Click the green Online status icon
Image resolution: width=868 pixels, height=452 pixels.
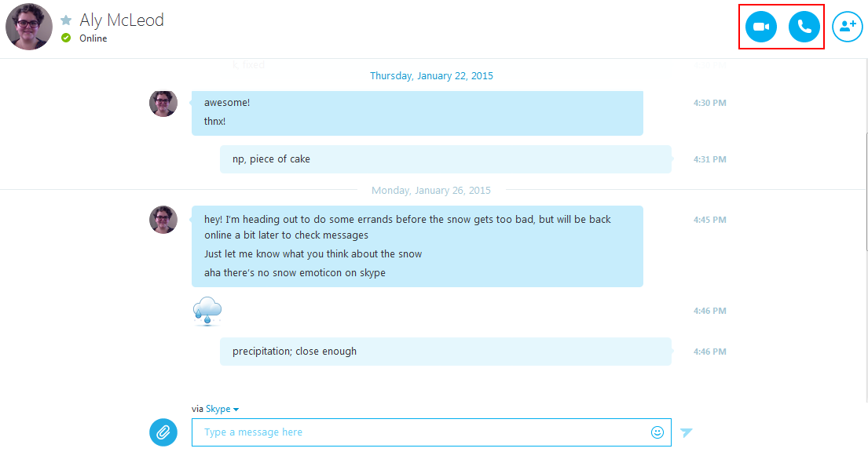click(x=66, y=38)
